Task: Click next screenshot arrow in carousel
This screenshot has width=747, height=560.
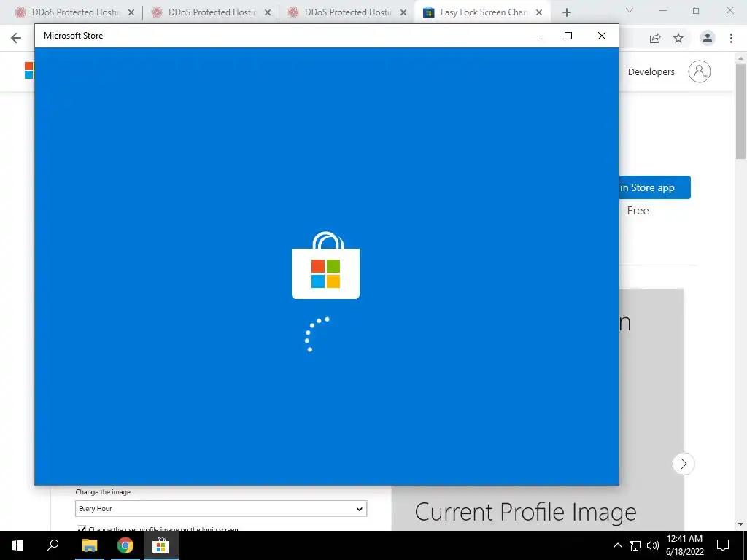Action: pos(683,464)
